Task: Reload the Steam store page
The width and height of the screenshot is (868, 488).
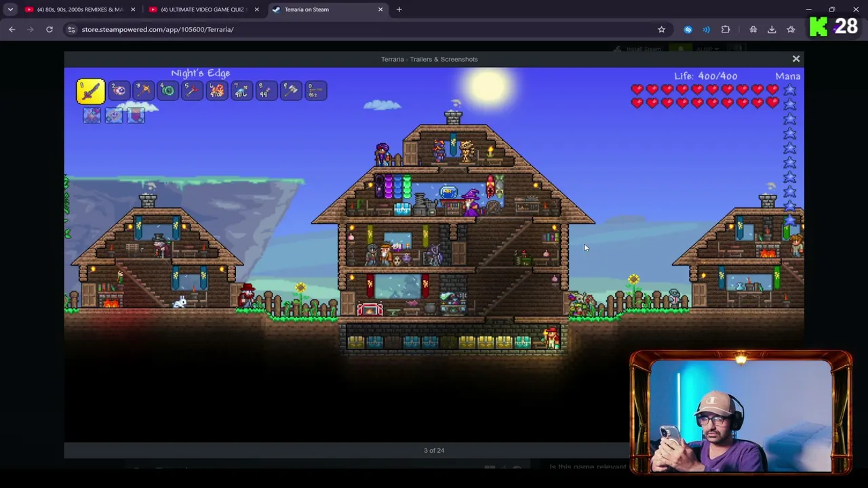Action: (50, 29)
